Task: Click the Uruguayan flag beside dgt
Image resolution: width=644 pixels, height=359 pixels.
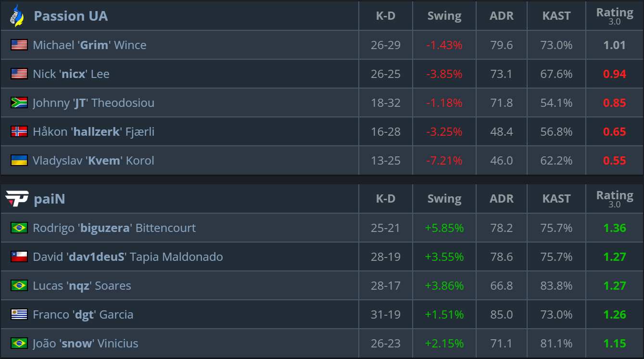Action: coord(19,315)
